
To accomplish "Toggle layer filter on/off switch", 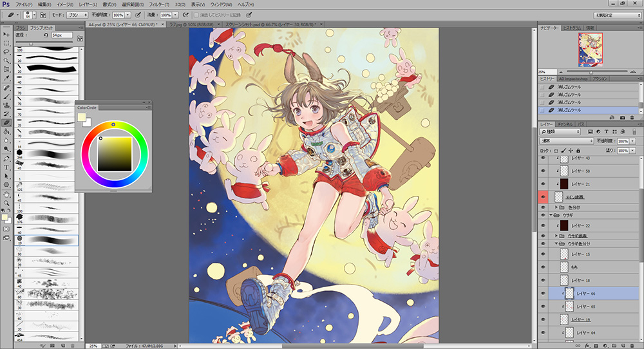I will pyautogui.click(x=634, y=131).
